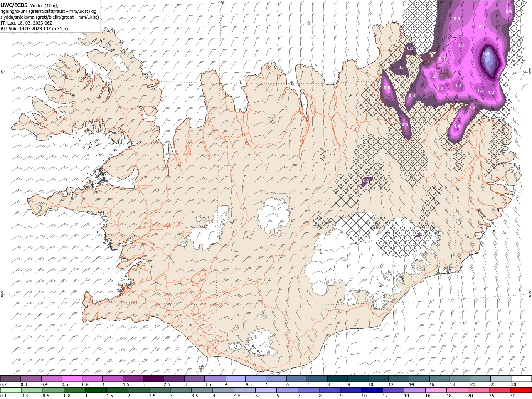Screen dimensions: 532x399
Task: Click the dark mauve 0.2 swatch in the upper legend row
Action: 10,379
